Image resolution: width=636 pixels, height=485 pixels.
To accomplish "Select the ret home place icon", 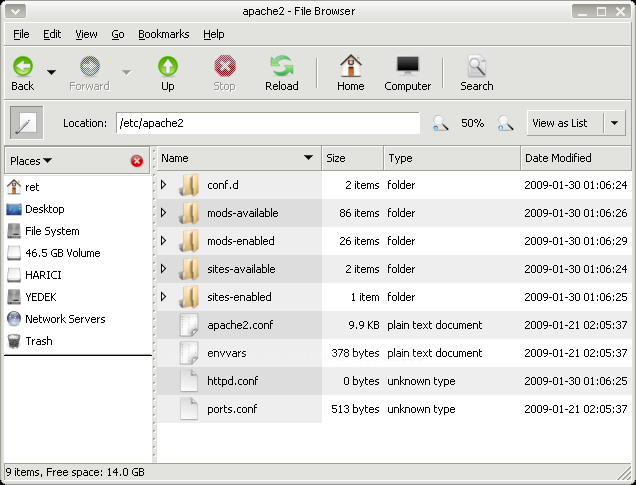I will coord(14,187).
